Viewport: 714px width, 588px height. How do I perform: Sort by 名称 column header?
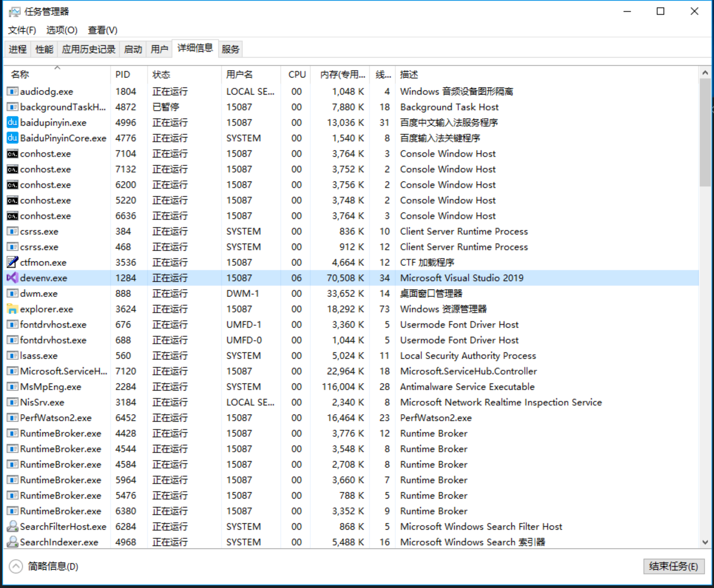pyautogui.click(x=20, y=74)
